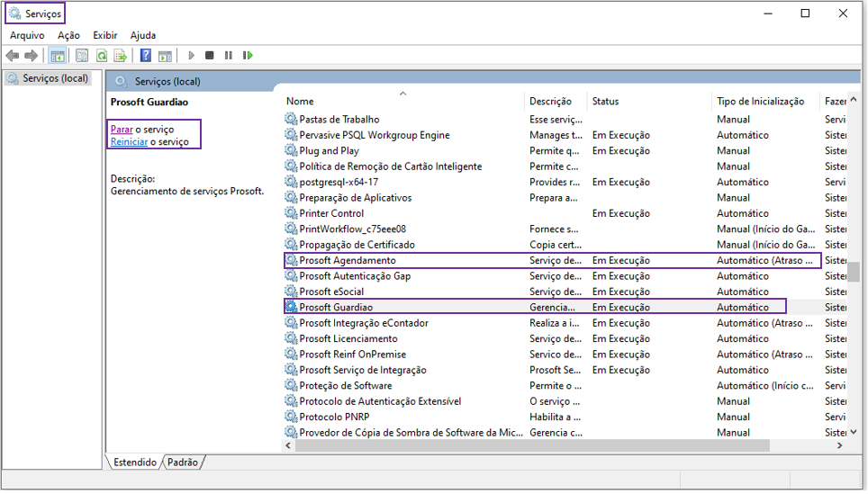Click the Reiniciar service link
Viewport: 868px width, 494px height.
[x=128, y=142]
